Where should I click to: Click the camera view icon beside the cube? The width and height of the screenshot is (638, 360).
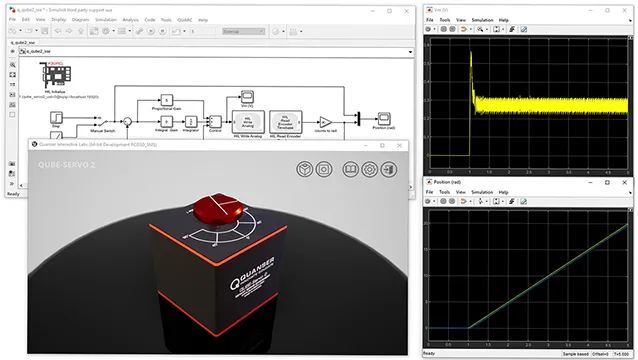coord(324,169)
